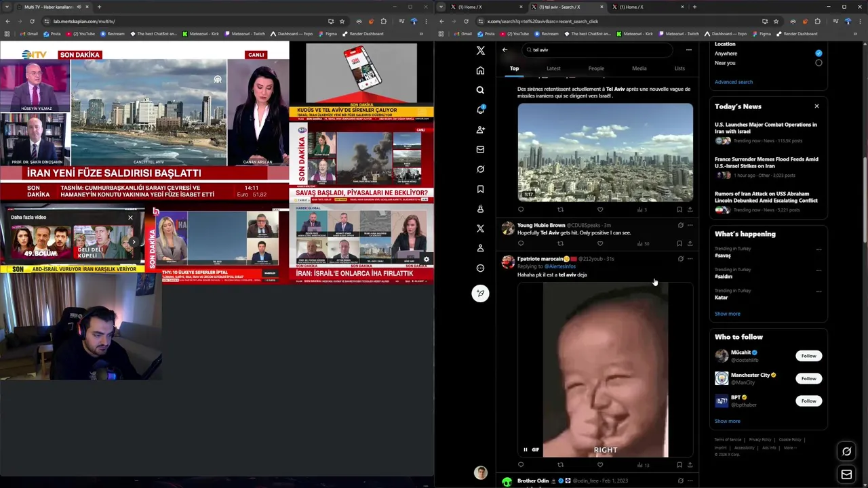Like the Tel Aviv skyline video post

point(599,209)
